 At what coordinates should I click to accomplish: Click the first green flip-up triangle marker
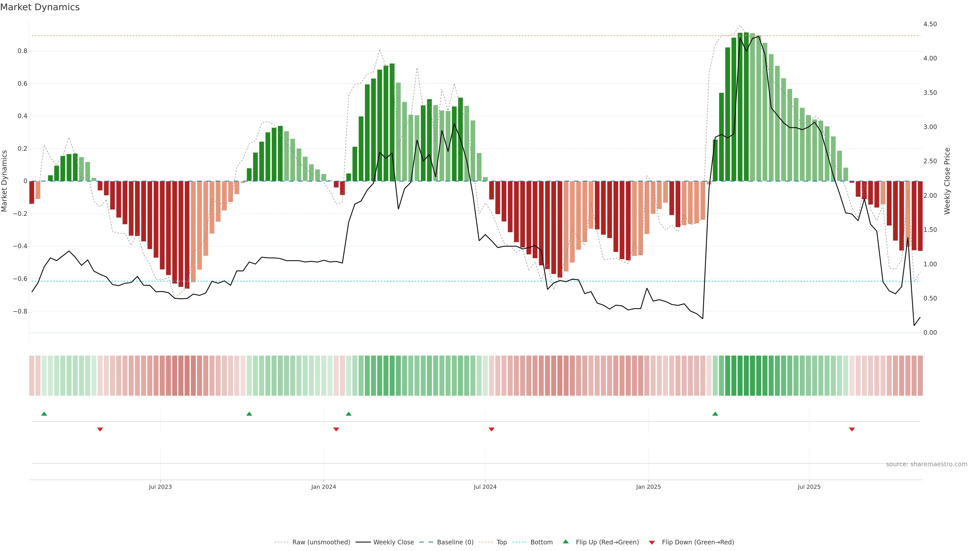(44, 414)
